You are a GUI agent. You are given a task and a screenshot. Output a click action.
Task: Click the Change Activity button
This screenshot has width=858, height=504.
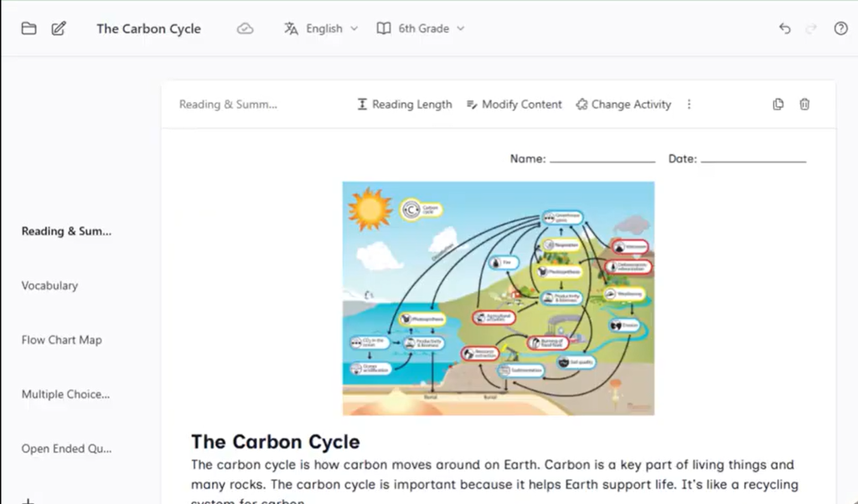point(623,105)
